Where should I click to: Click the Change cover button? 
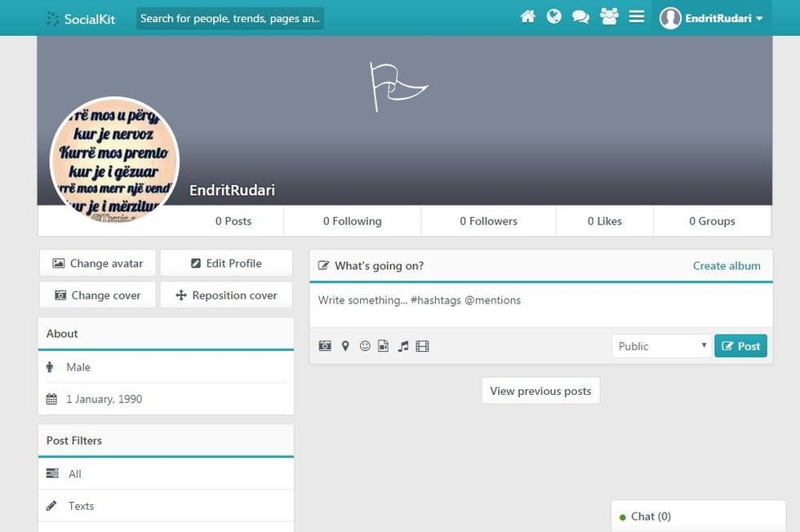pyautogui.click(x=97, y=295)
